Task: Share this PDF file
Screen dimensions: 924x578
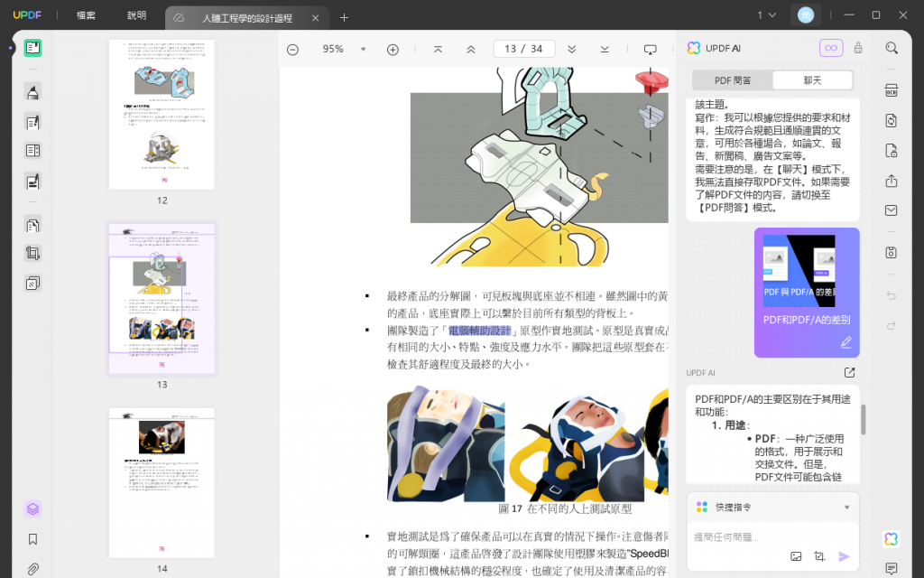Action: (x=892, y=181)
